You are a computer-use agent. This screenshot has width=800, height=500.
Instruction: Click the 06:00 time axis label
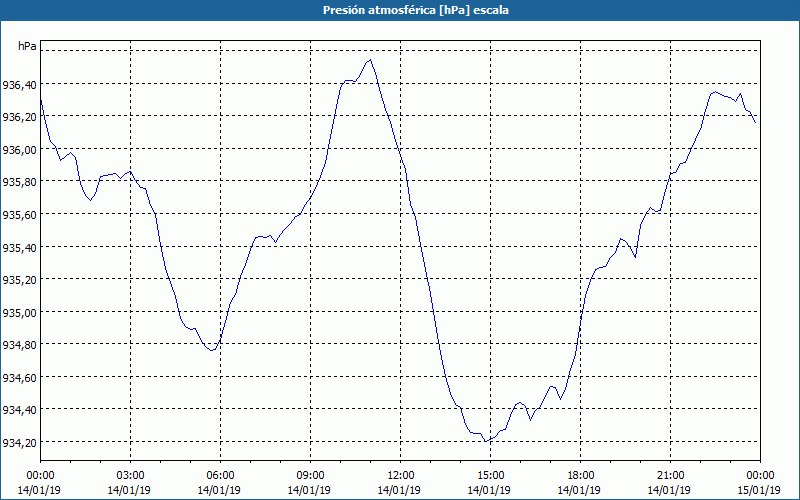coord(220,476)
